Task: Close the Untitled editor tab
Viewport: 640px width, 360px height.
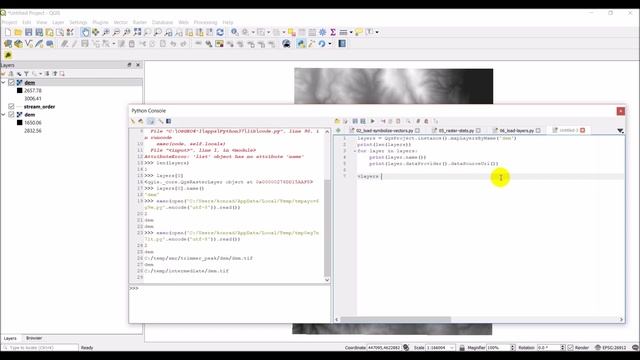Action: pos(582,130)
